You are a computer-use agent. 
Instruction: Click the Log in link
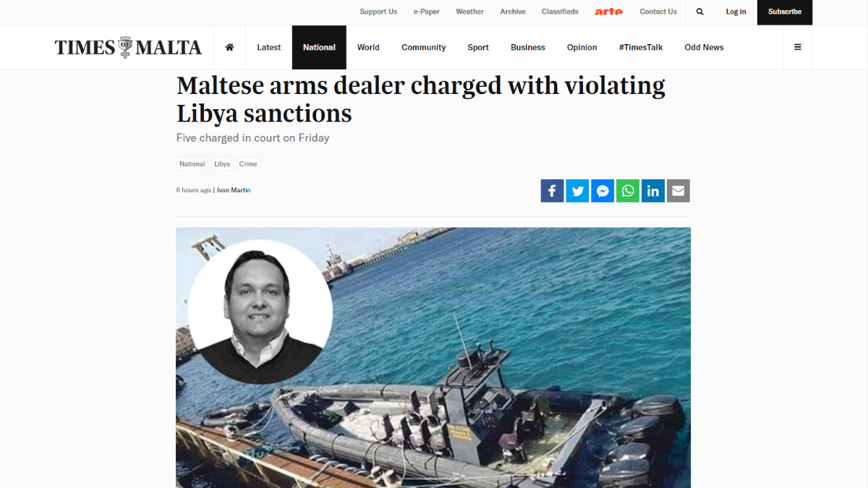point(736,12)
